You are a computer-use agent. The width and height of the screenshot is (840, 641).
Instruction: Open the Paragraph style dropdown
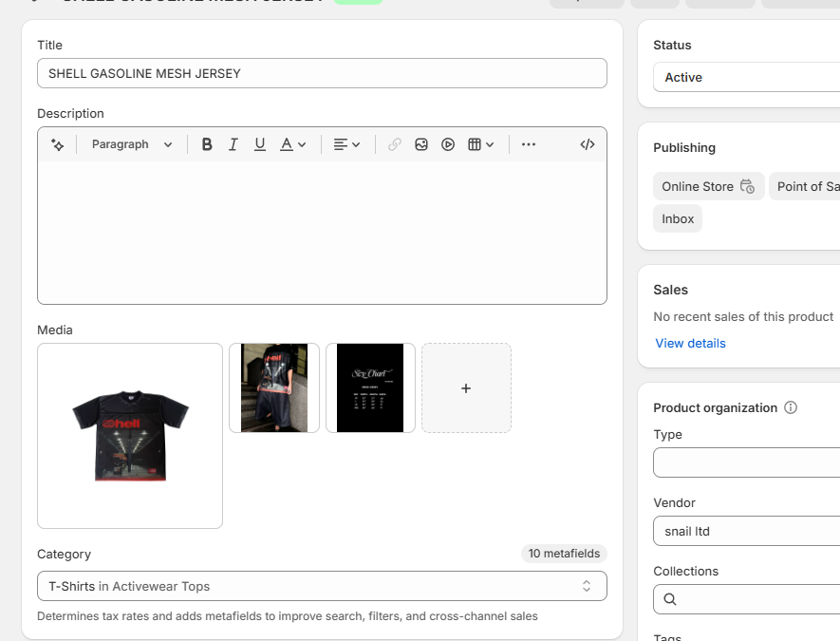(132, 144)
